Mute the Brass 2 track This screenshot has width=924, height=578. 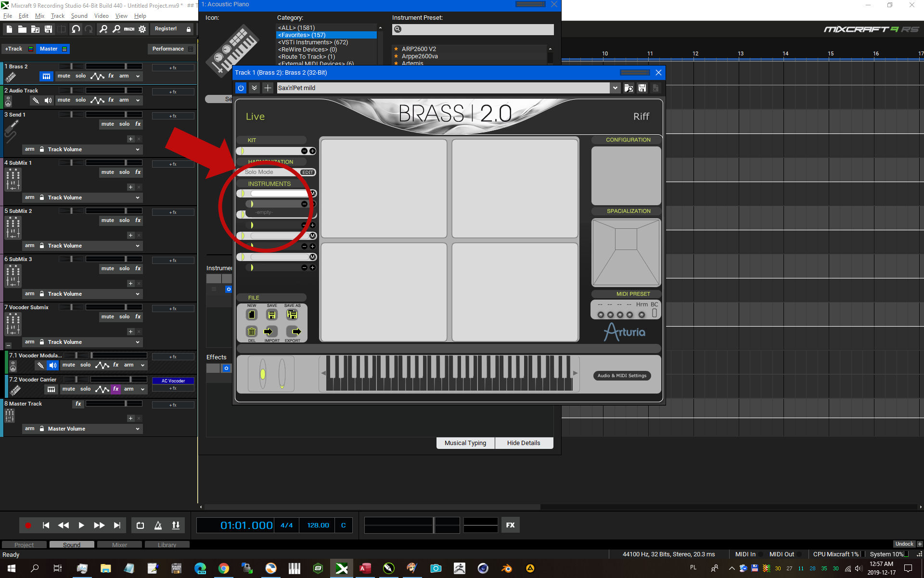click(x=64, y=76)
